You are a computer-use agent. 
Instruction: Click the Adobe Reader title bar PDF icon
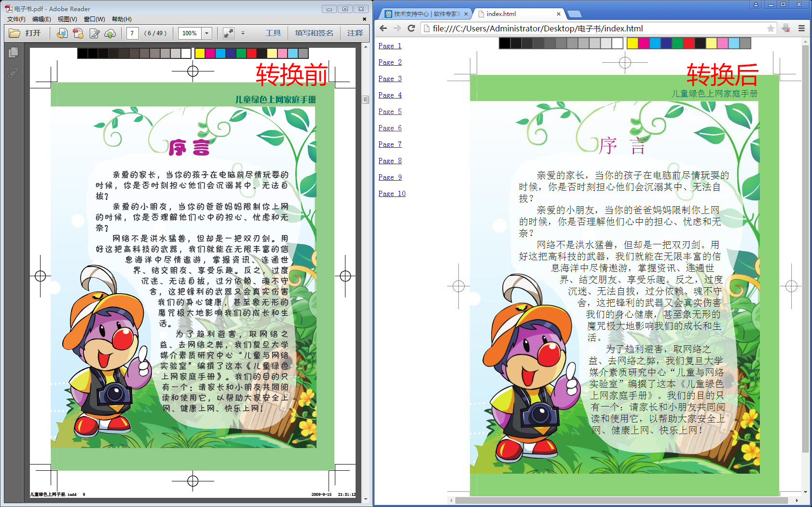[x=9, y=9]
